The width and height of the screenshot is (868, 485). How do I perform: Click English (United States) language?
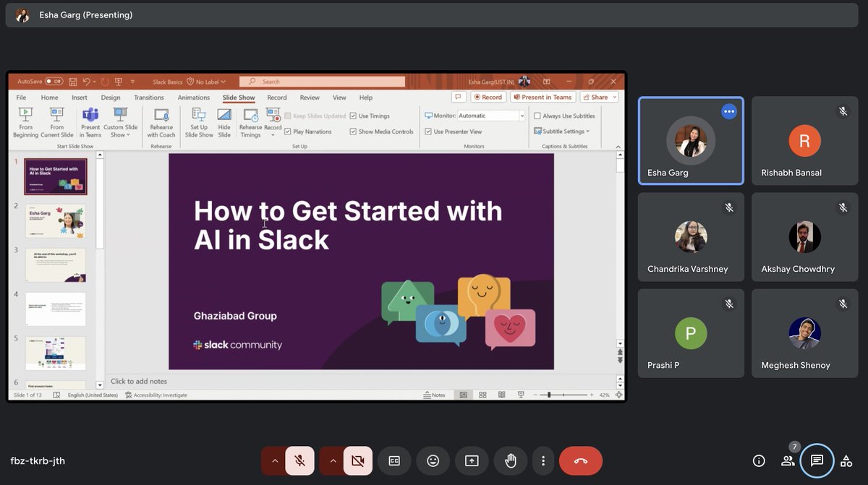93,395
